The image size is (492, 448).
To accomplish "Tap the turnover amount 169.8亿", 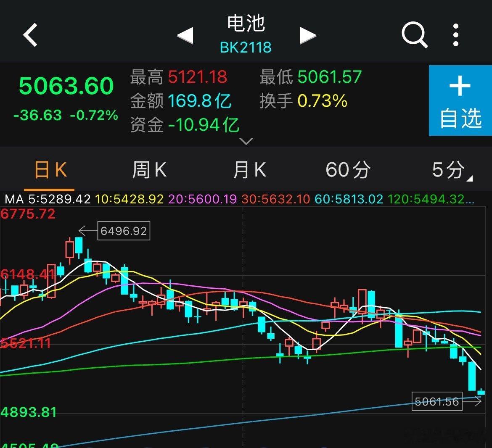I will point(200,101).
